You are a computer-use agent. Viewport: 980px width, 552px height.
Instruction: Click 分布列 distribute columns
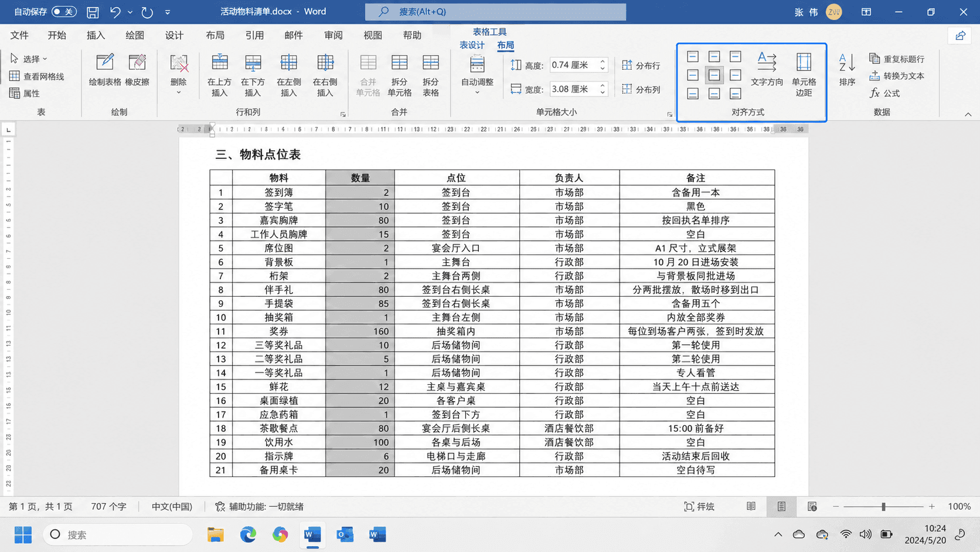[641, 89]
